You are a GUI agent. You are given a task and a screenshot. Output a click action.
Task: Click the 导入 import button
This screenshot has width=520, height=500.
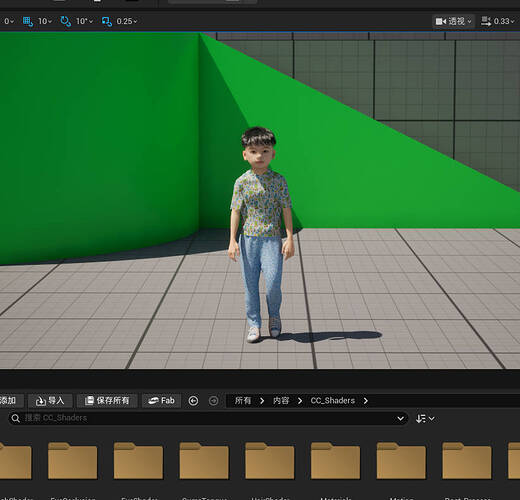click(50, 401)
